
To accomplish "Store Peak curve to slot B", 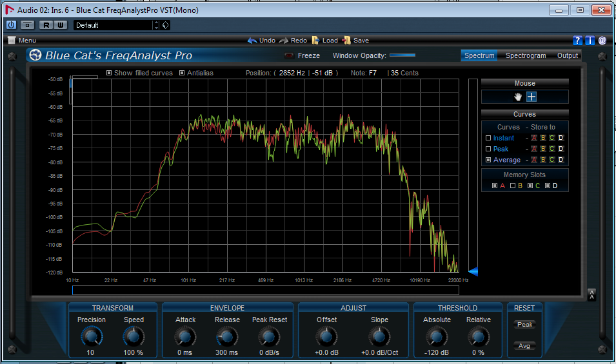I will (x=543, y=149).
